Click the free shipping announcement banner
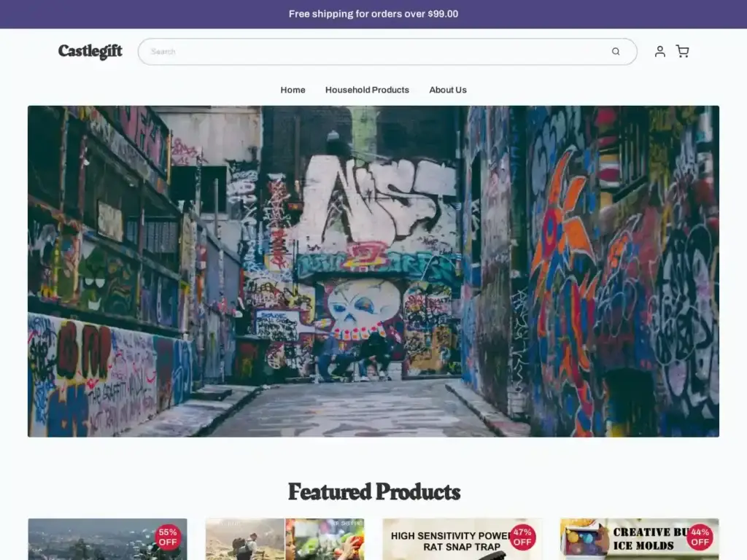 pyautogui.click(x=373, y=14)
